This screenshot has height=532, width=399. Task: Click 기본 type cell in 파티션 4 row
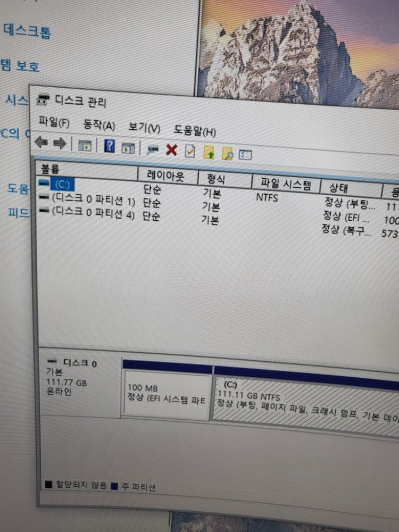click(210, 220)
